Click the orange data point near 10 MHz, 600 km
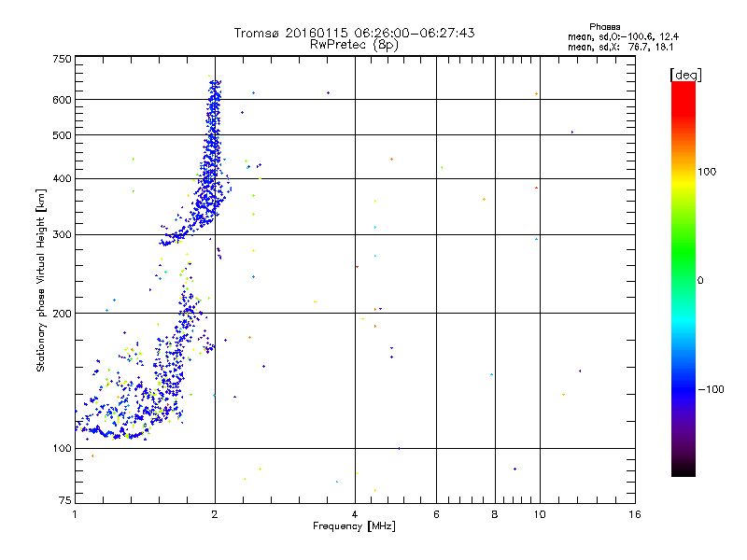 pyautogui.click(x=536, y=94)
